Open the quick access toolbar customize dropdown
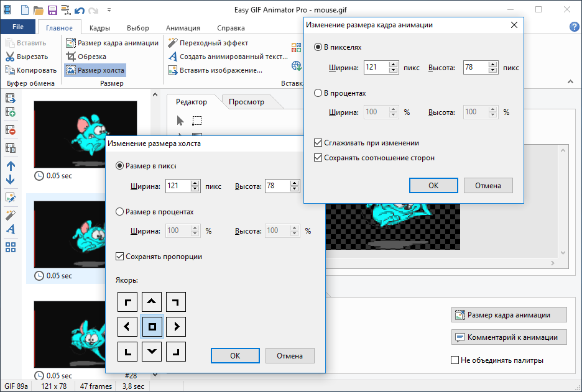 (x=109, y=10)
